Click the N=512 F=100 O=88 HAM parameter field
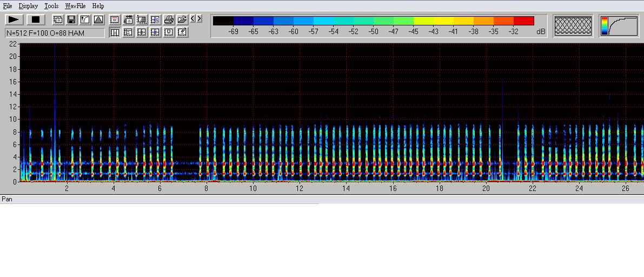 pos(55,33)
